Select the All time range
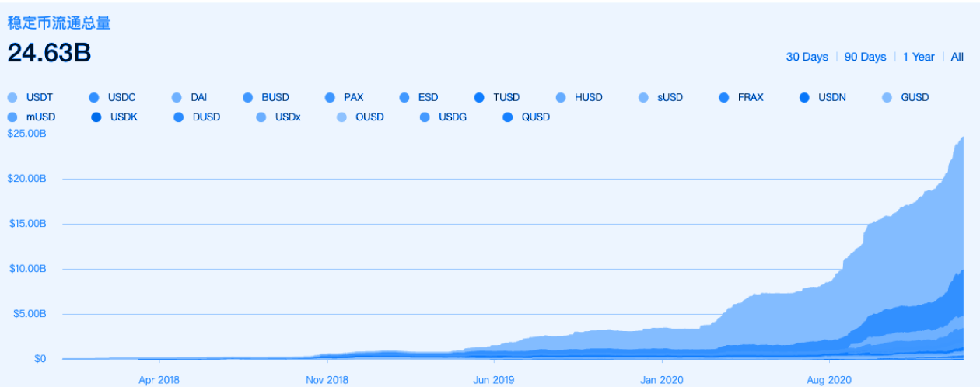Image resolution: width=980 pixels, height=387 pixels. pyautogui.click(x=957, y=57)
